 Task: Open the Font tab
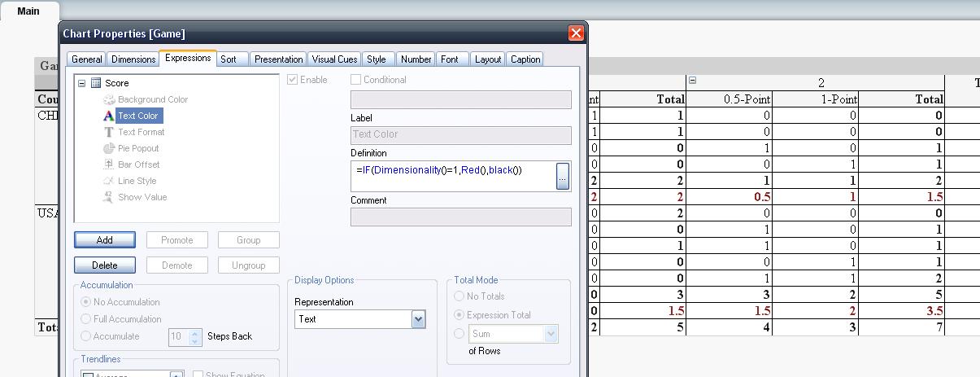point(450,59)
